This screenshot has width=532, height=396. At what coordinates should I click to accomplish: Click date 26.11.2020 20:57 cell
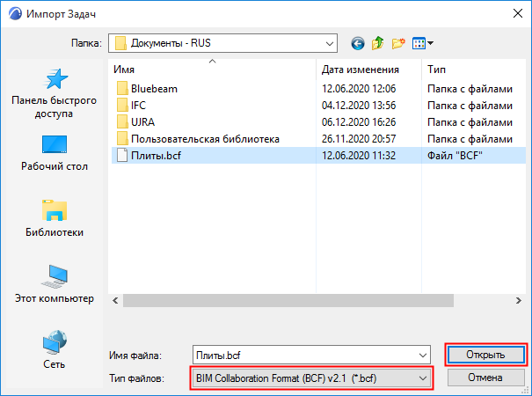(359, 139)
